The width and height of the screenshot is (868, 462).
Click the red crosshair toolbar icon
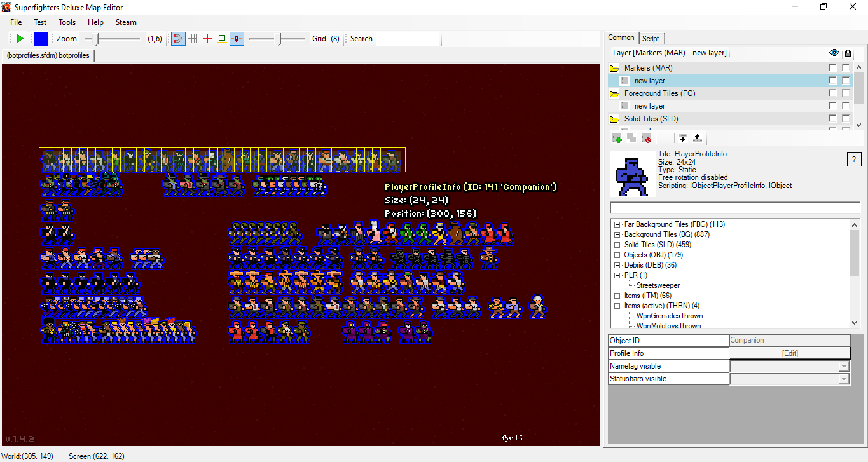(x=207, y=39)
